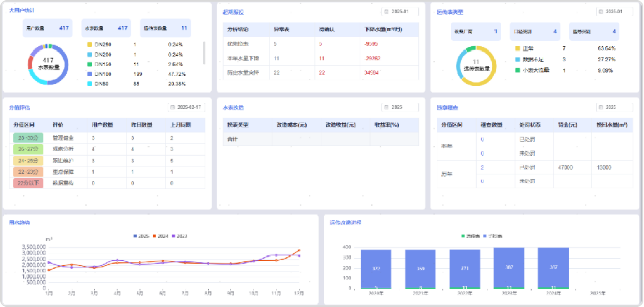Click the green 28-30分 score badge
Viewport: 644px width, 307px height.
[28, 138]
